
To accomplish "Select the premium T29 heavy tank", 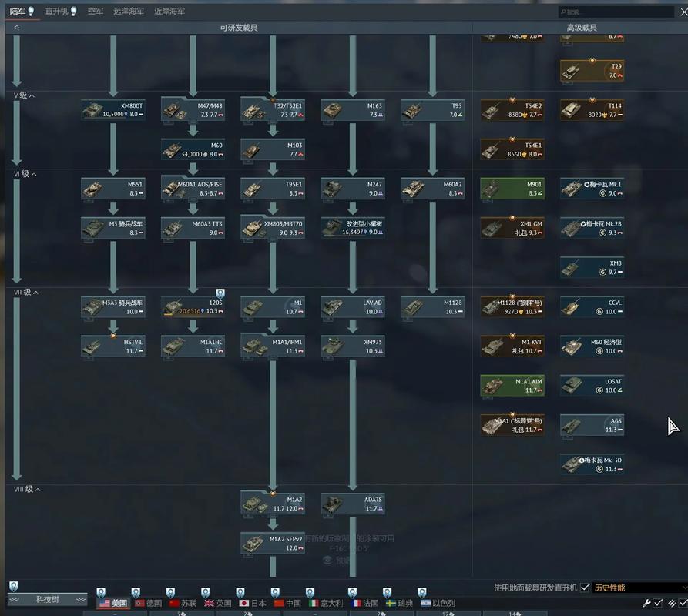I will coord(592,71).
